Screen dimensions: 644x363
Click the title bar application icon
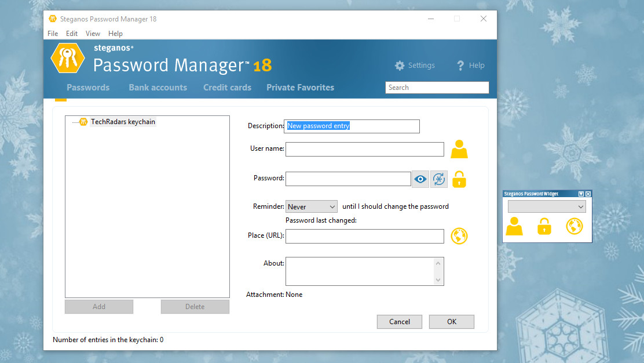point(53,19)
